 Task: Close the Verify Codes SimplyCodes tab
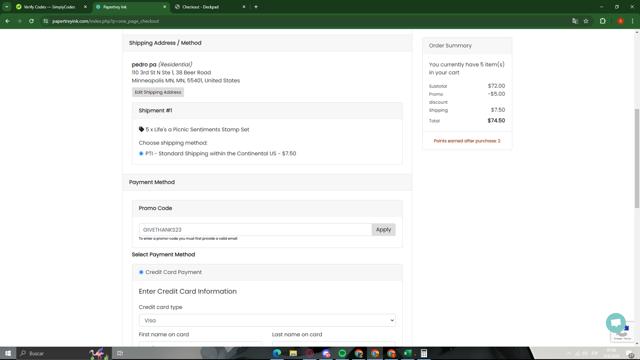click(x=85, y=7)
